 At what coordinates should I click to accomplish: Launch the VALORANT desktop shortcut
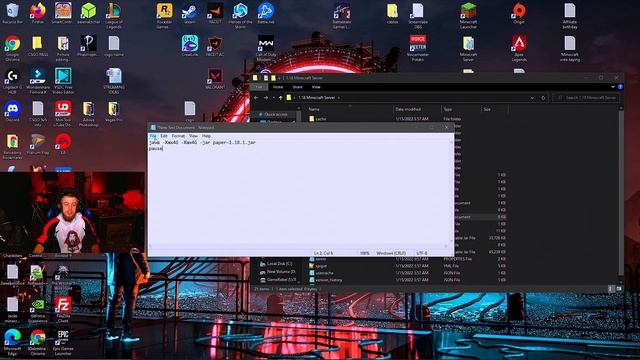pos(215,78)
